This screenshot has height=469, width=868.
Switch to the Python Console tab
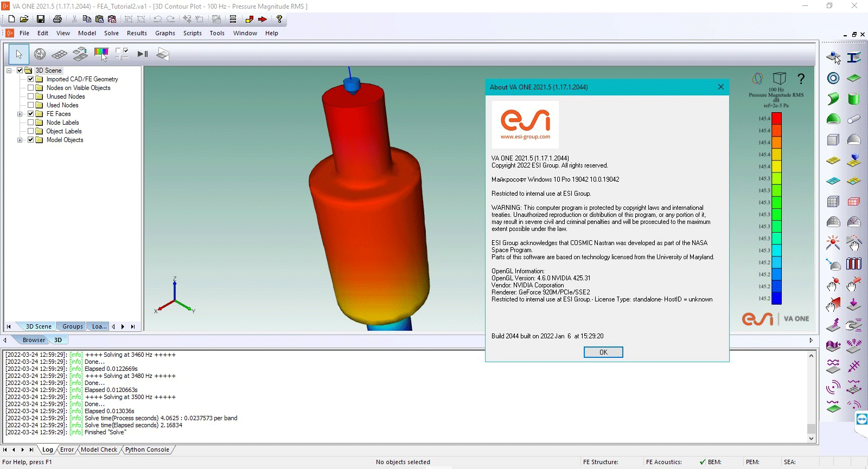pos(147,449)
